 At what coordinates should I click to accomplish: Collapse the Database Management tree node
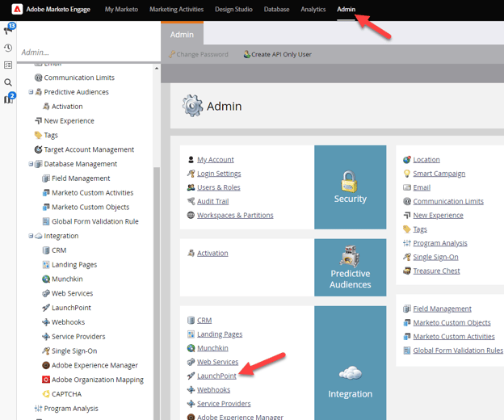[31, 164]
